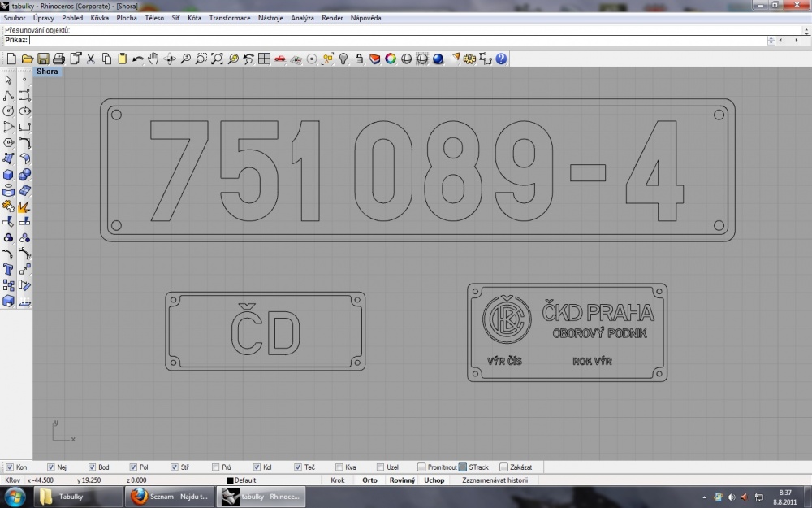Select the Rectangle drawing tool
Screen dimensions: 812x508
click(24, 127)
